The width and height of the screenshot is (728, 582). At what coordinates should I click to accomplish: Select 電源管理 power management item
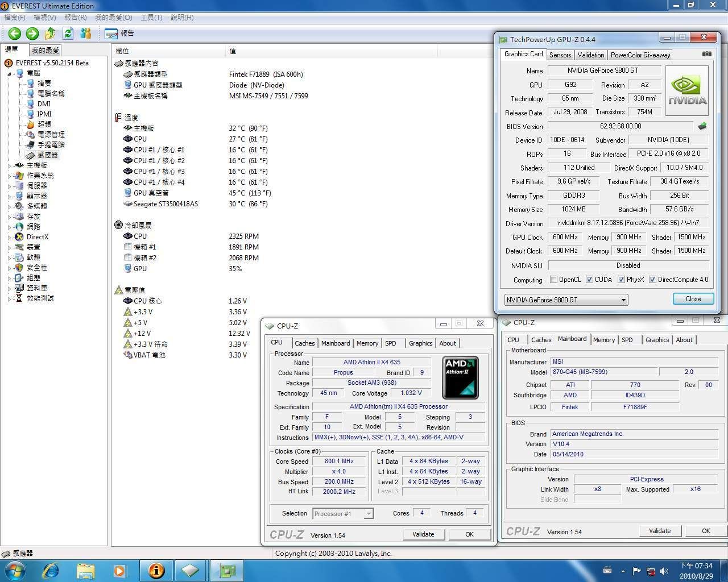51,134
